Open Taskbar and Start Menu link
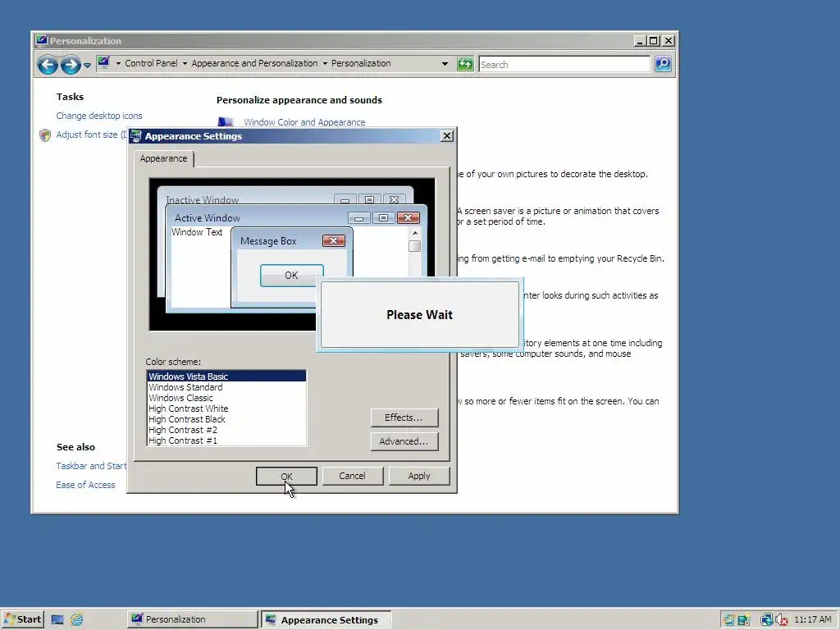The image size is (840, 630). [x=91, y=466]
